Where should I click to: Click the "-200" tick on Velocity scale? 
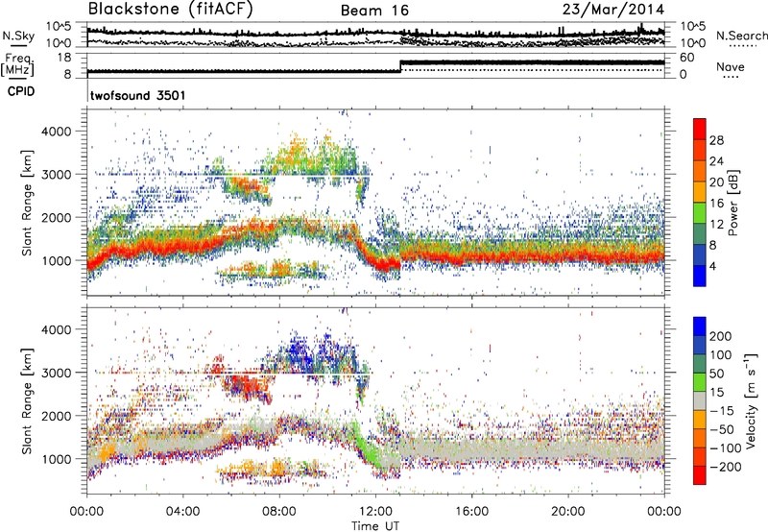click(726, 467)
